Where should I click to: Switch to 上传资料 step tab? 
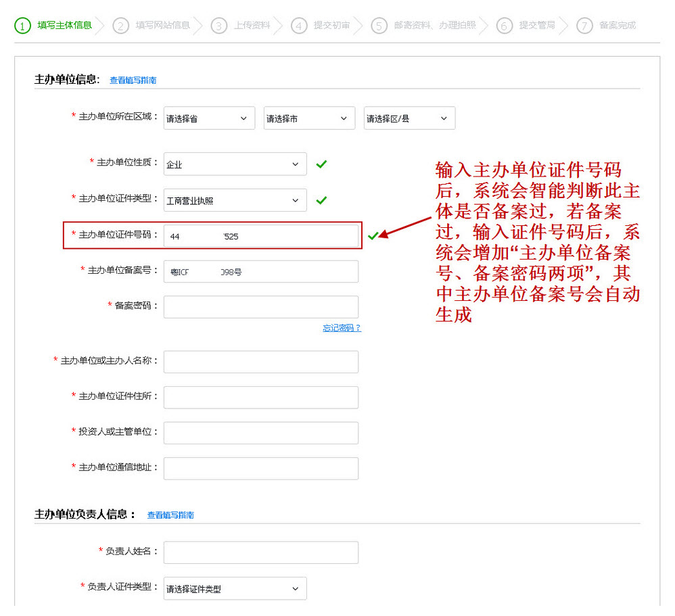(x=252, y=26)
